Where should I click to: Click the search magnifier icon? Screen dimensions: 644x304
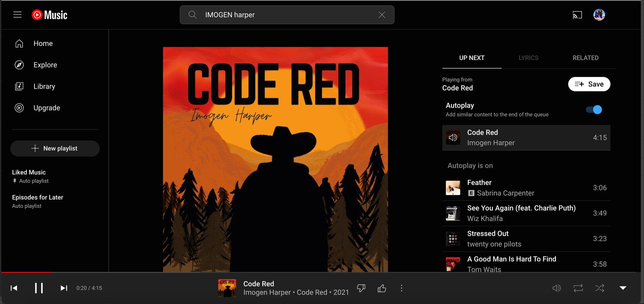pyautogui.click(x=192, y=15)
